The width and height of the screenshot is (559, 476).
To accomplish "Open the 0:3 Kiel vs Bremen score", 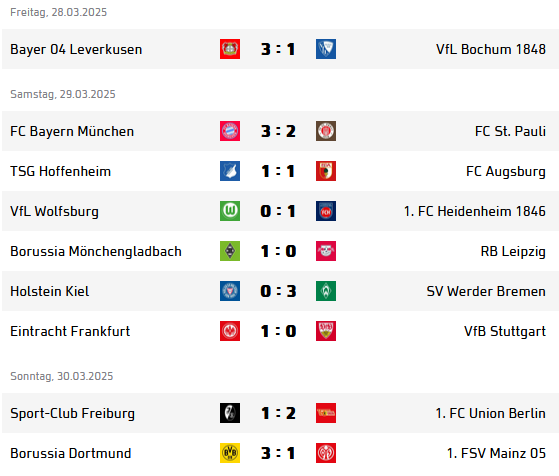I will pos(278,291).
